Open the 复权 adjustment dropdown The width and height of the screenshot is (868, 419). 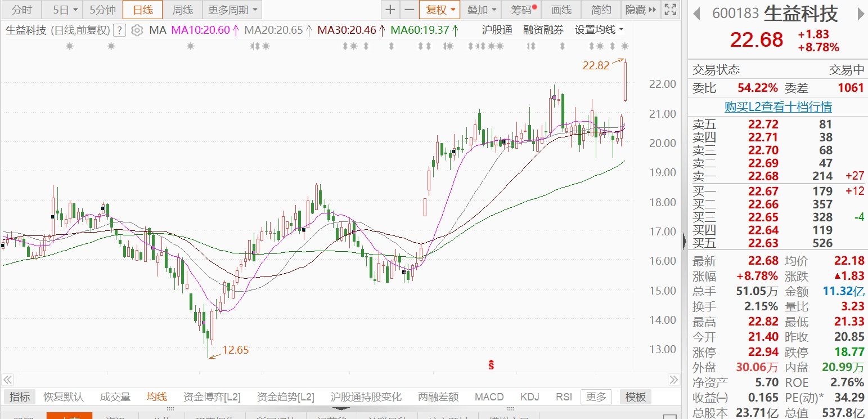439,10
